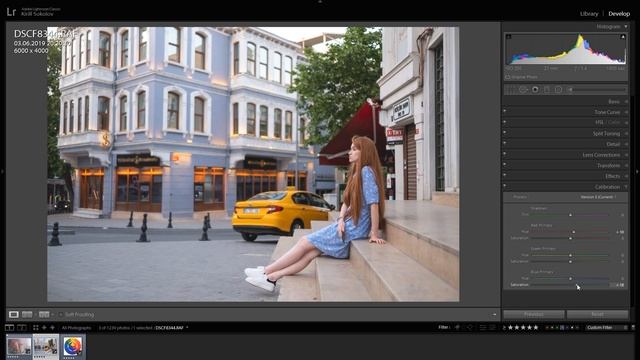The image size is (640, 360).
Task: Select the Spot Removal tool
Action: click(522, 89)
